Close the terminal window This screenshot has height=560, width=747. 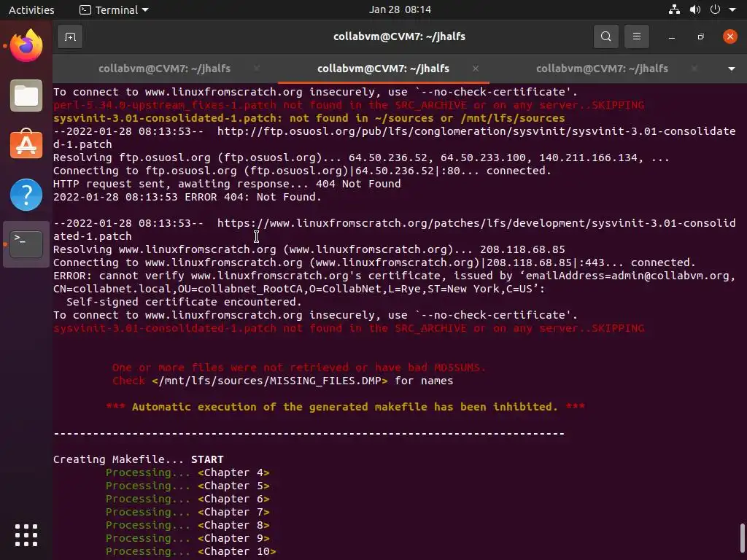tap(729, 36)
